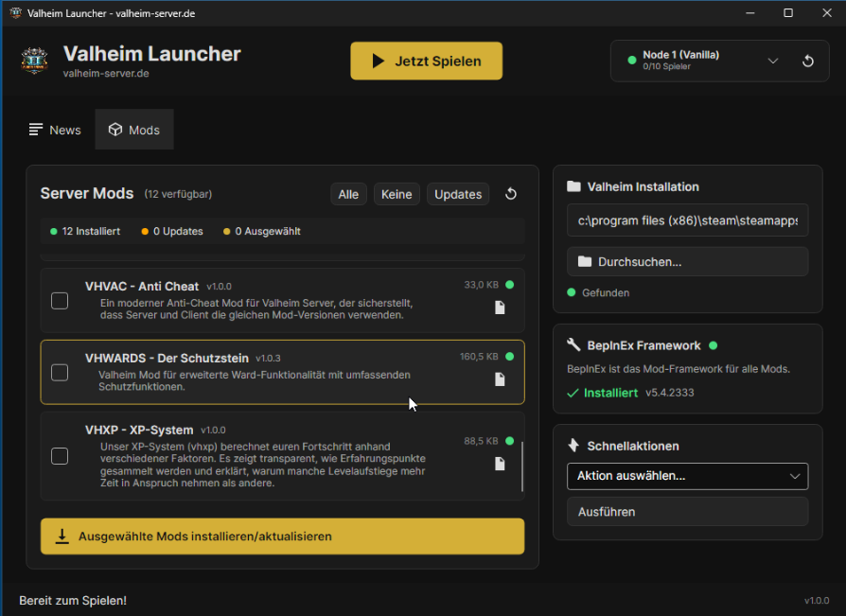Viewport: 846px width, 616px height.
Task: Click the Valheim installation path field
Action: point(687,220)
